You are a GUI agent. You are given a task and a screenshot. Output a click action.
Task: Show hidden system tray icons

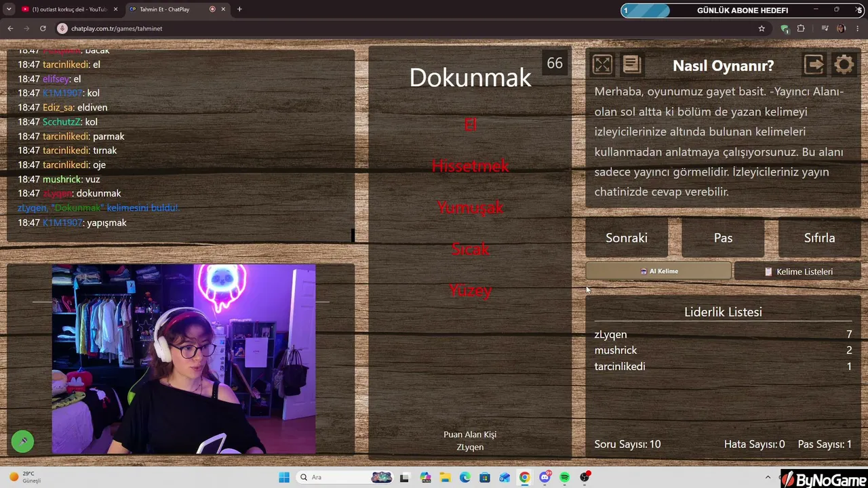tap(768, 477)
